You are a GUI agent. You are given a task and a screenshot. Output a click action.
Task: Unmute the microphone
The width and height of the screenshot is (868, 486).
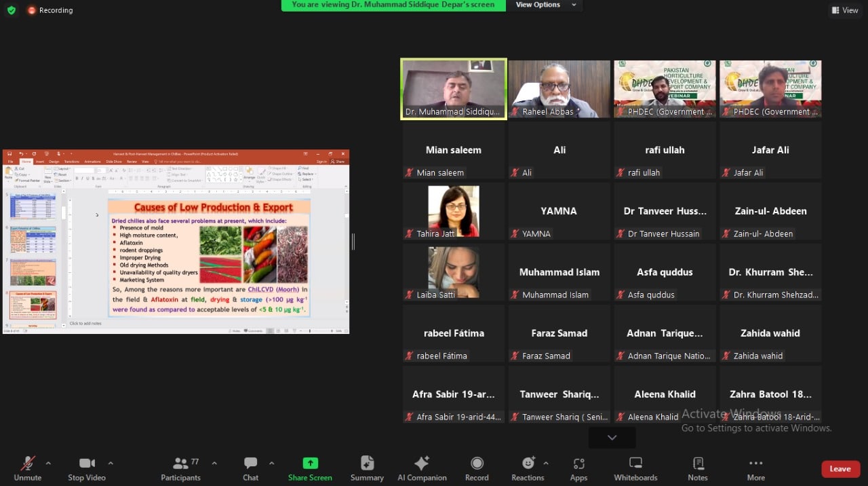pyautogui.click(x=28, y=468)
